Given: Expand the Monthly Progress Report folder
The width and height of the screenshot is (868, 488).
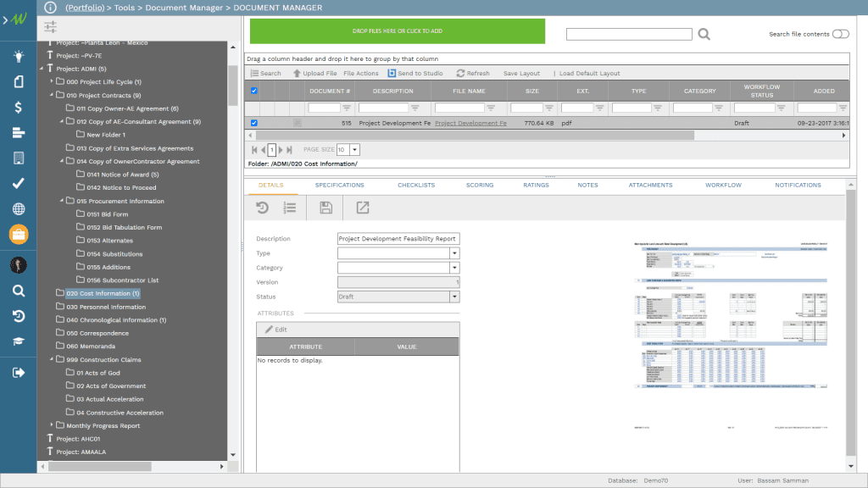Looking at the screenshot, I should click(52, 425).
